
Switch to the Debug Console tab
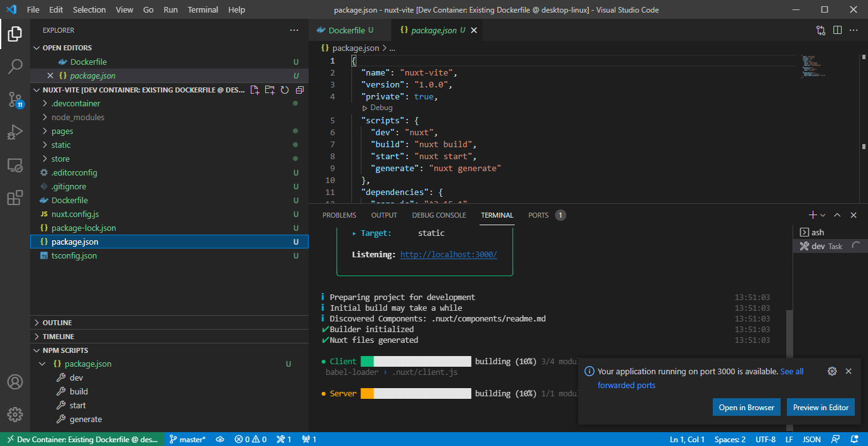[439, 215]
